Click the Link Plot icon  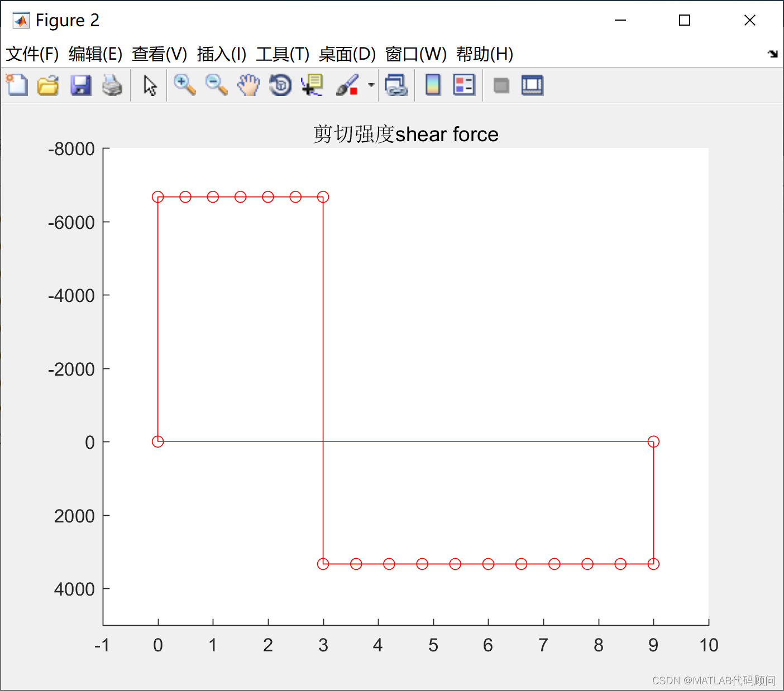(x=396, y=85)
